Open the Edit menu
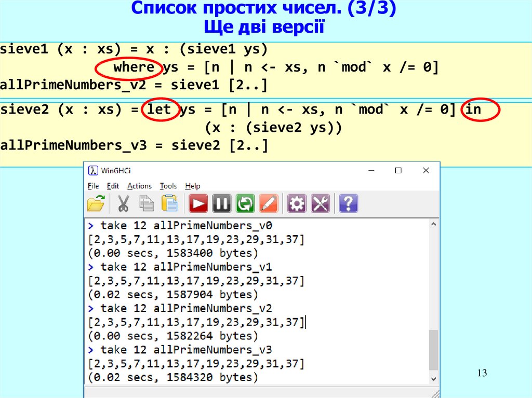The height and width of the screenshot is (398, 532). point(113,186)
